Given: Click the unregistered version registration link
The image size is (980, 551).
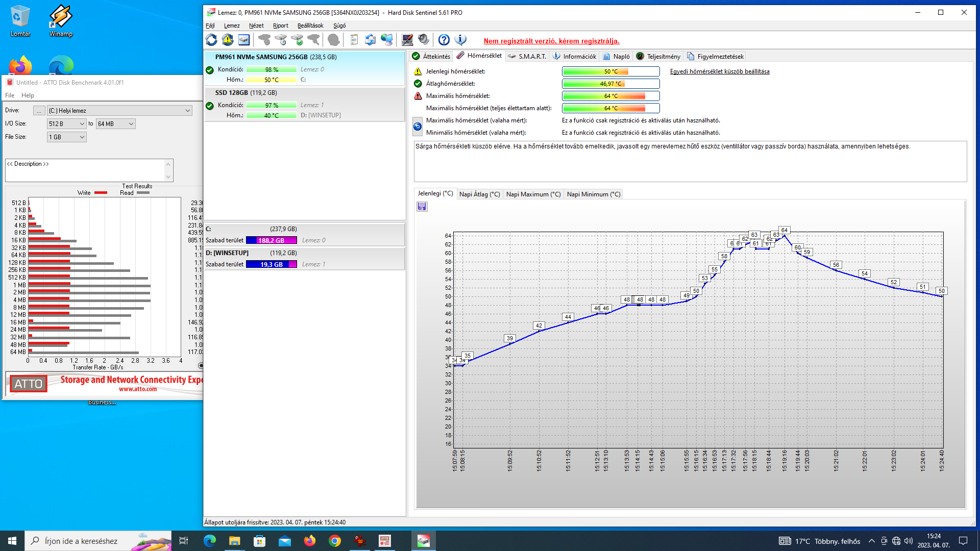Looking at the screenshot, I should [x=551, y=41].
